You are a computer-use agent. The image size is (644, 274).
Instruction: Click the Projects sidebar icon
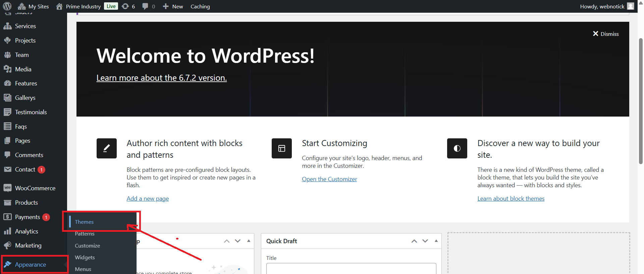pyautogui.click(x=7, y=41)
